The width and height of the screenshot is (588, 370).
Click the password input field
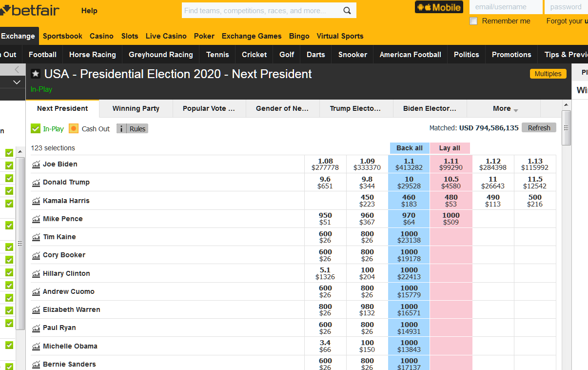(x=567, y=7)
